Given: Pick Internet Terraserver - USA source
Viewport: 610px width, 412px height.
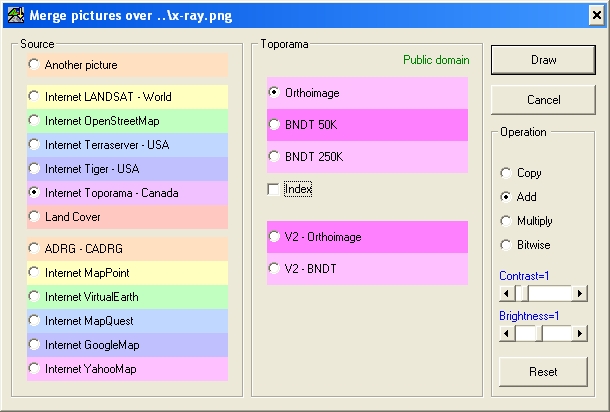Looking at the screenshot, I should point(127,145).
